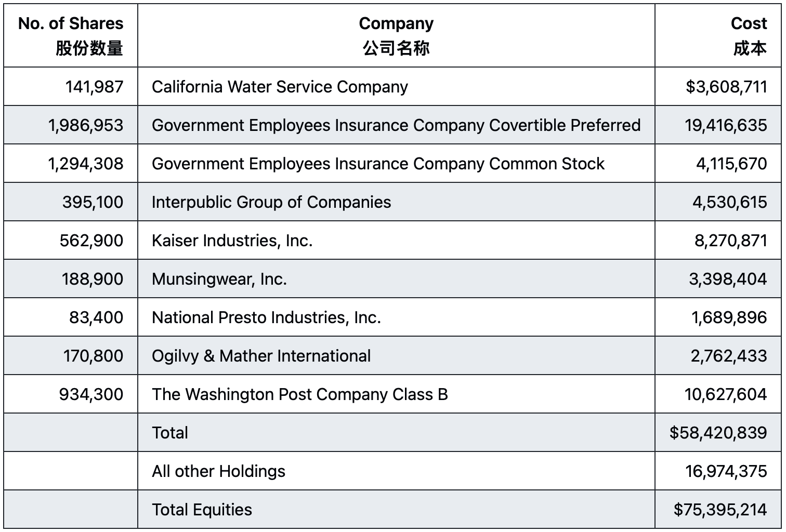Select California Water Service Company cell
The width and height of the screenshot is (786, 532).
pyautogui.click(x=396, y=86)
